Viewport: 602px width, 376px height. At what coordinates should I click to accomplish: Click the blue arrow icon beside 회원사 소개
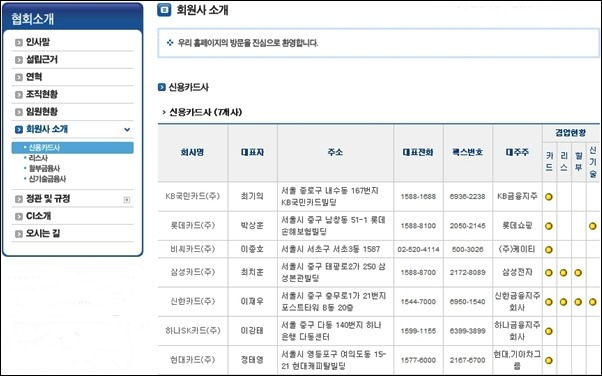[19, 129]
